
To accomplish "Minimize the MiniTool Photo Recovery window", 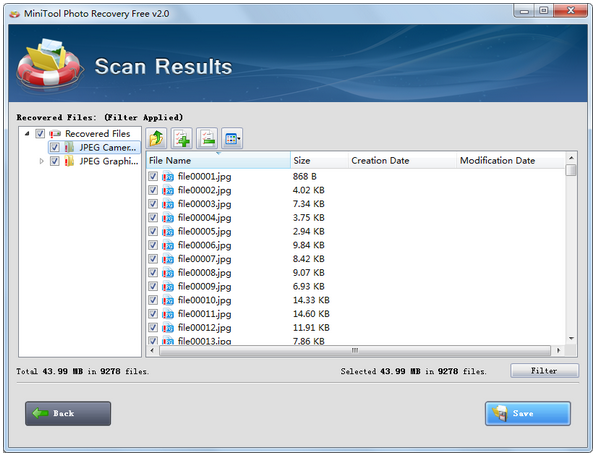I will tap(525, 11).
